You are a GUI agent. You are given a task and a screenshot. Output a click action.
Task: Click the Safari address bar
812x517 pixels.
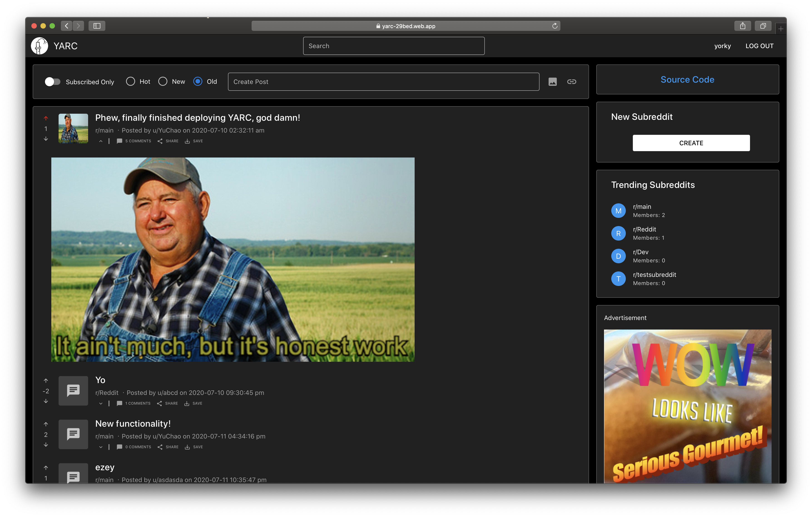406,26
